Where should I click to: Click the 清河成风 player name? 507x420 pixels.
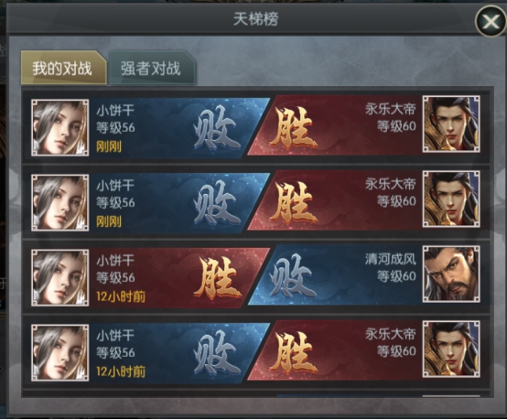pyautogui.click(x=390, y=259)
